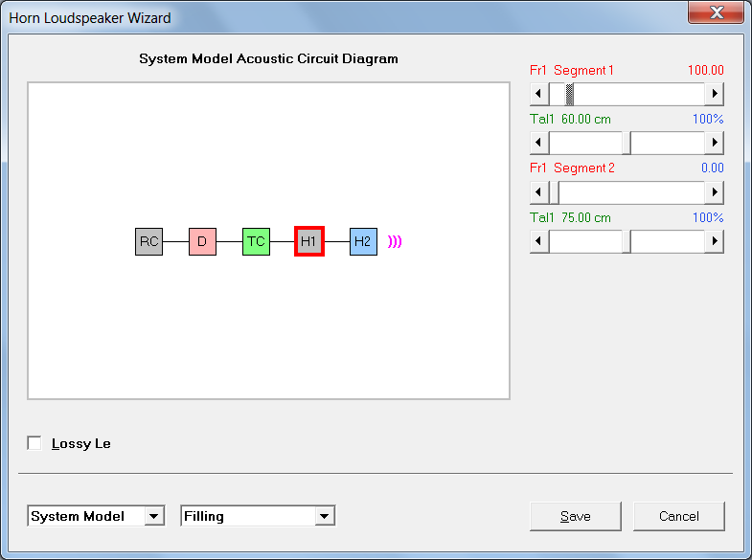Decrease Fr1 Segment 2 with left arrow

click(539, 192)
